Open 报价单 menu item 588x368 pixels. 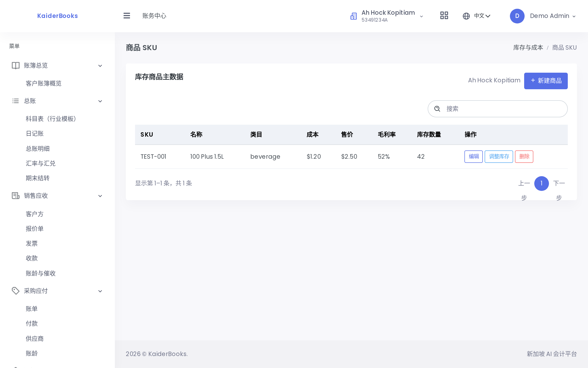(x=35, y=229)
